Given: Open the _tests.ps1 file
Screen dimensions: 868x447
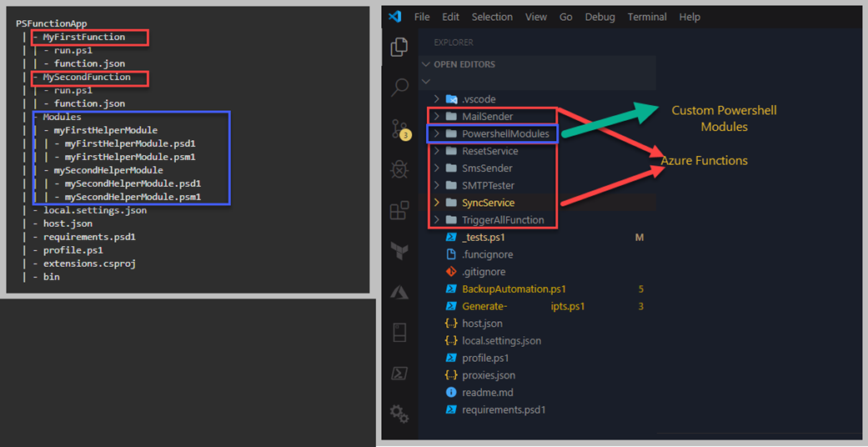Looking at the screenshot, I should pyautogui.click(x=484, y=237).
